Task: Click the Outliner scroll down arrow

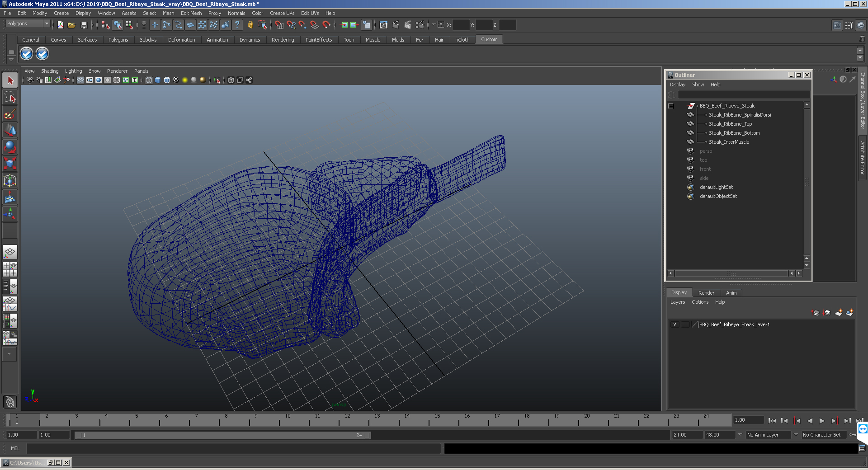Action: [x=807, y=266]
